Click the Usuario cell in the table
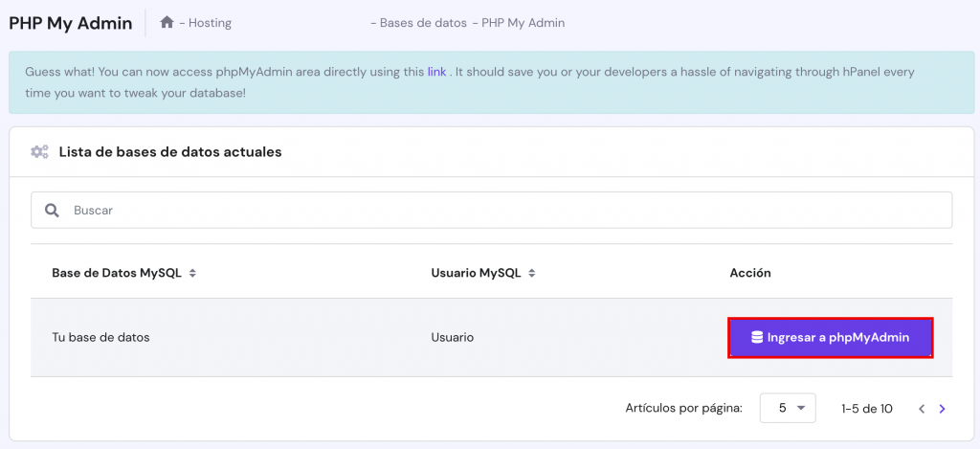Screen dimensions: 980x449 pos(453,337)
